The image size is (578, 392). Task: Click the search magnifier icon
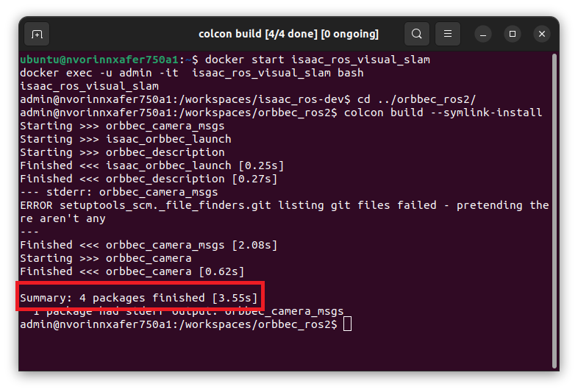point(417,34)
